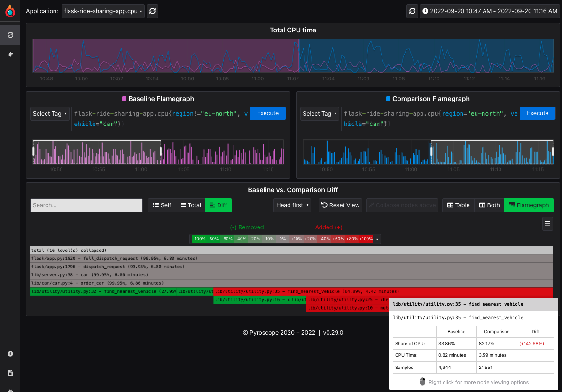Select the Flamegraph view
Viewport: 562px width, 392px height.
pos(529,205)
